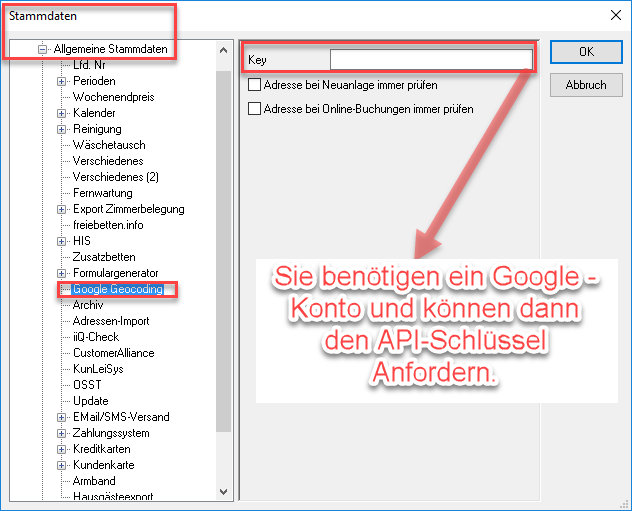Viewport: 633px width, 511px height.
Task: Click the tree scrollbar up arrow
Action: click(223, 50)
